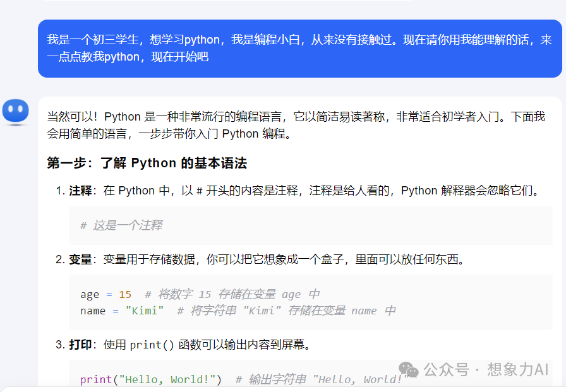Click the bold term "变量" in item 2
This screenshot has width=566, height=392.
[x=80, y=259]
